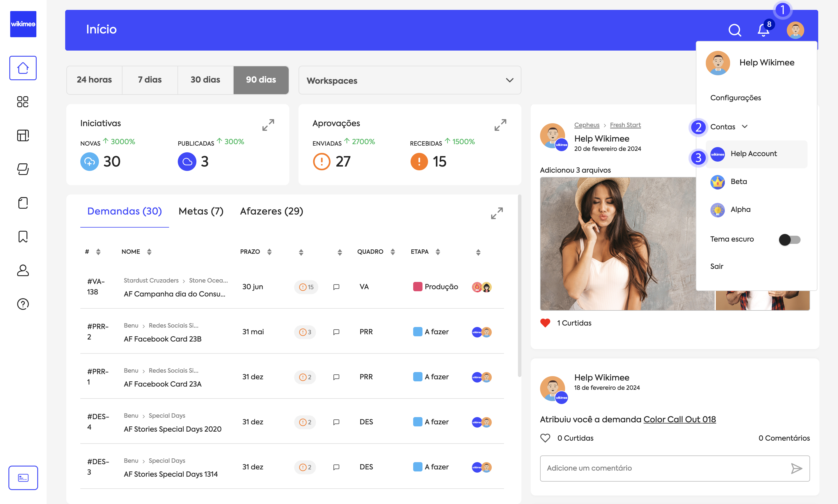The width and height of the screenshot is (838, 504).
Task: Open the bookmark sidebar icon
Action: point(23,236)
